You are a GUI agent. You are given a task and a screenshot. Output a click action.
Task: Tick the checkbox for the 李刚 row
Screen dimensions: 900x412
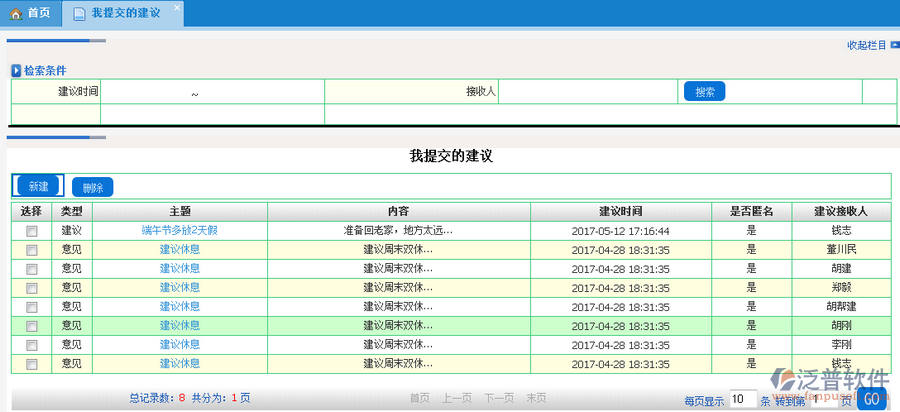(x=31, y=345)
